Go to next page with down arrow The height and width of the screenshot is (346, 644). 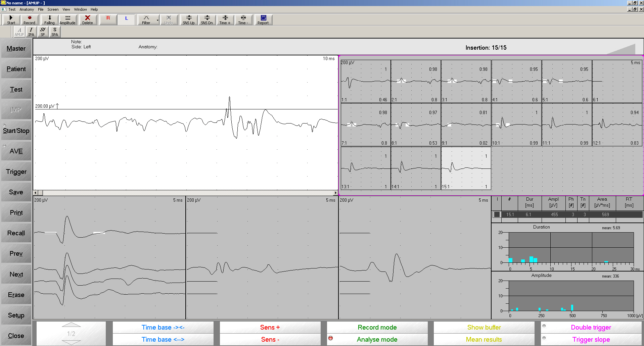pos(71,342)
